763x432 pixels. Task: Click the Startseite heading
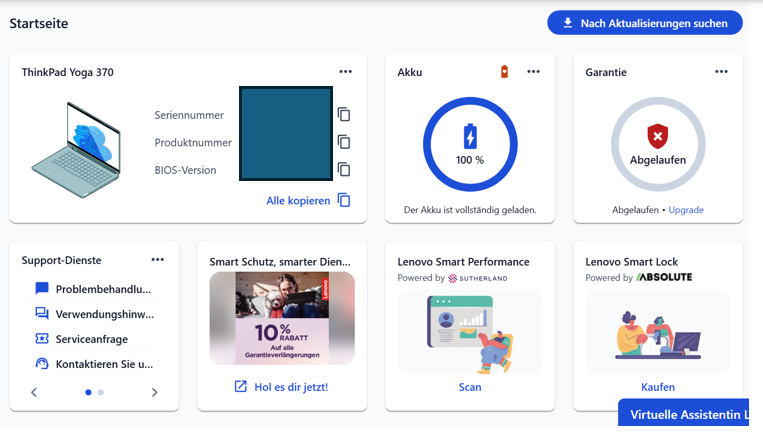[x=39, y=23]
